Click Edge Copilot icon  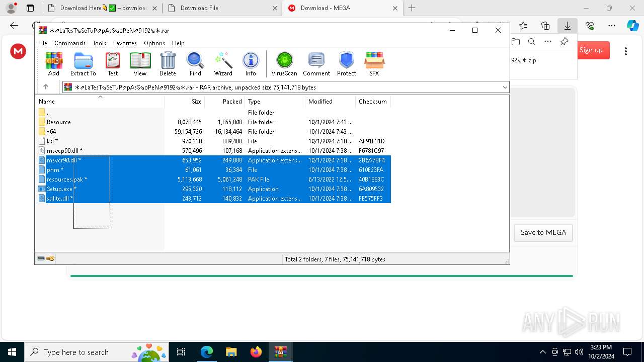[633, 26]
